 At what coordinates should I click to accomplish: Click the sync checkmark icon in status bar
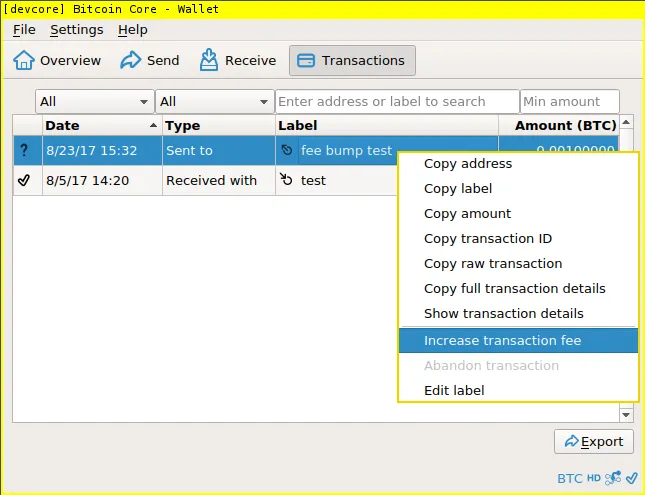(631, 478)
